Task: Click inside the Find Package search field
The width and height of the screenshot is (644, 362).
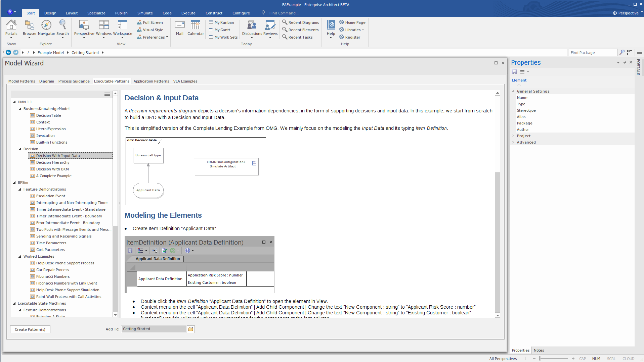Action: click(593, 52)
